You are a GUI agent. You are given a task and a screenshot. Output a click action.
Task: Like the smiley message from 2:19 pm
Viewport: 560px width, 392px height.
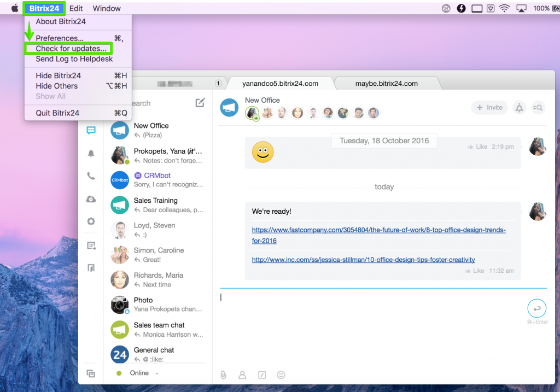point(477,147)
